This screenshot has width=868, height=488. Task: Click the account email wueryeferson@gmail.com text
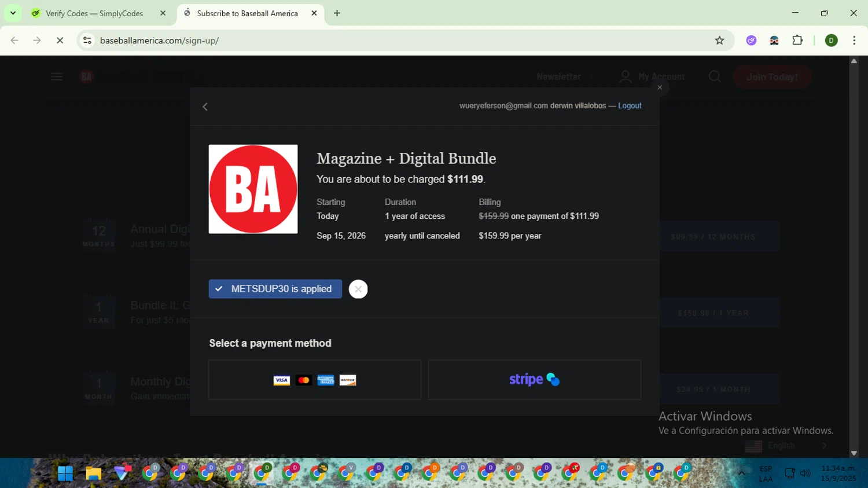pos(503,106)
